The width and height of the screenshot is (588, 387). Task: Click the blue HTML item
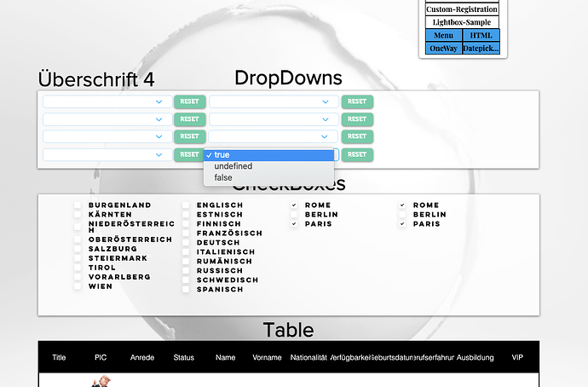(x=481, y=36)
